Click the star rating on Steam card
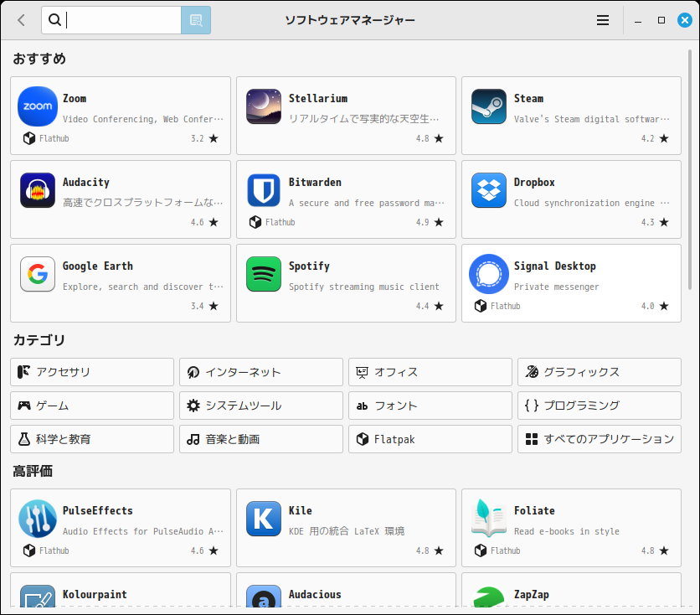This screenshot has height=615, width=700. coord(655,138)
